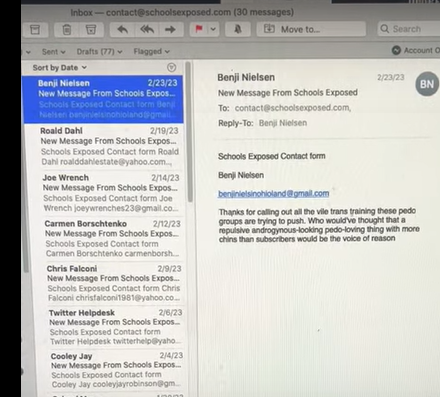Viewport: 440px width, 397px height.
Task: Reply to the selected message
Action: [x=123, y=30]
